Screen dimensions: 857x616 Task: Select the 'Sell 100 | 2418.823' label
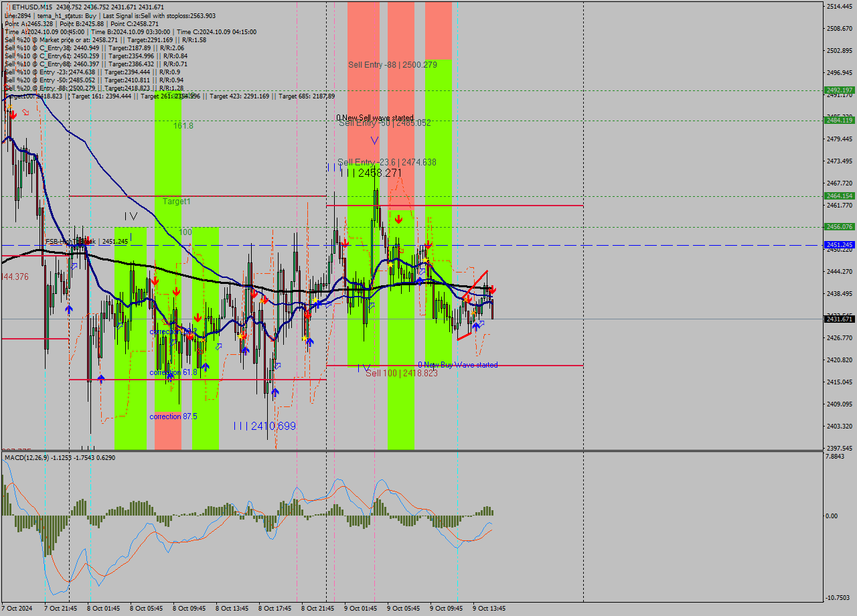click(x=402, y=373)
